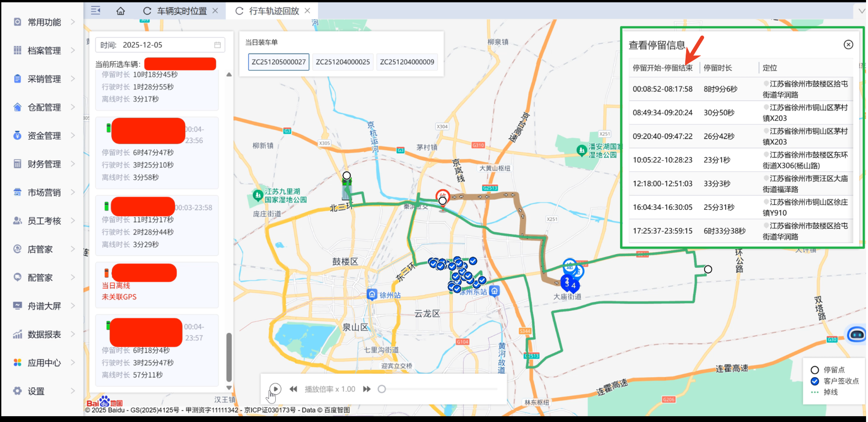The image size is (868, 422).
Task: Open the calendar icon in date field
Action: click(x=217, y=45)
